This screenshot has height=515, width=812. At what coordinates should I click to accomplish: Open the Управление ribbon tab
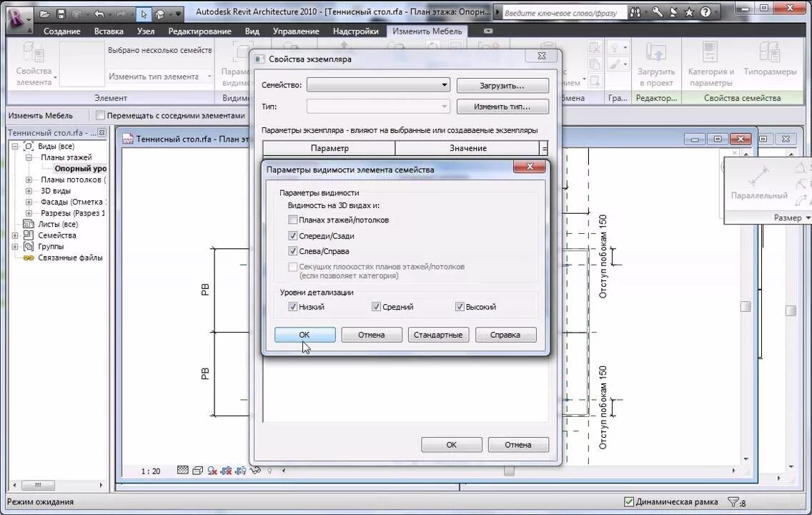(x=296, y=31)
